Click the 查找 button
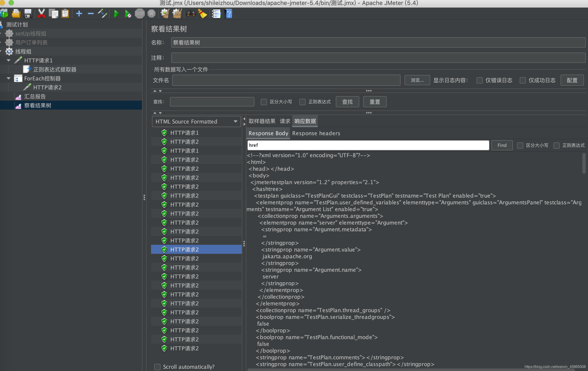Viewport: 588px width, 371px height. (347, 102)
